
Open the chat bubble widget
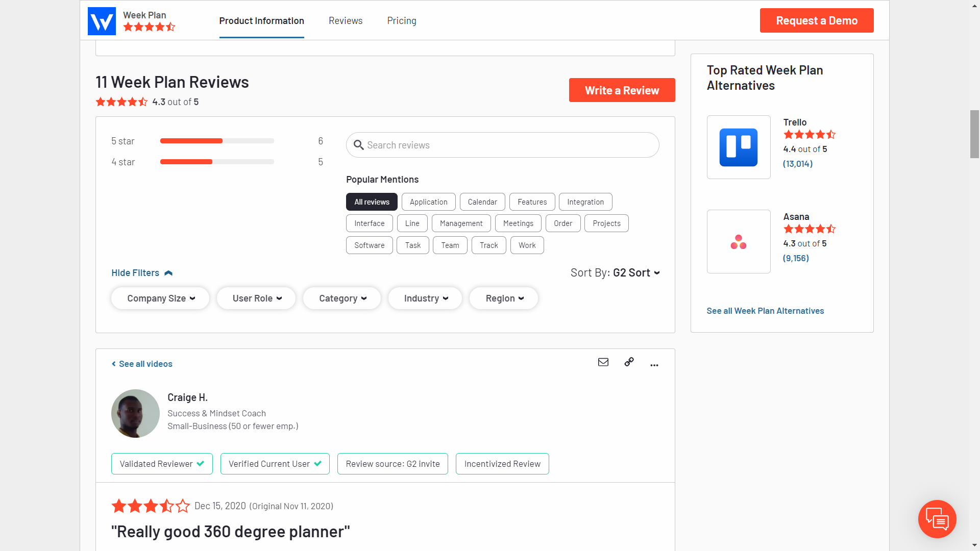(937, 519)
